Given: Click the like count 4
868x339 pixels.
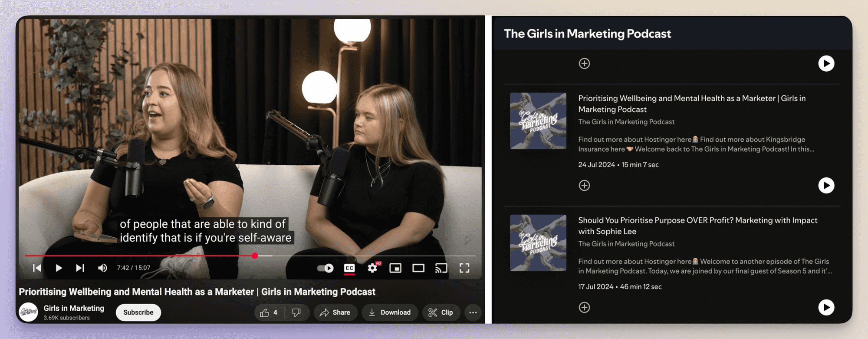Looking at the screenshot, I should (275, 312).
